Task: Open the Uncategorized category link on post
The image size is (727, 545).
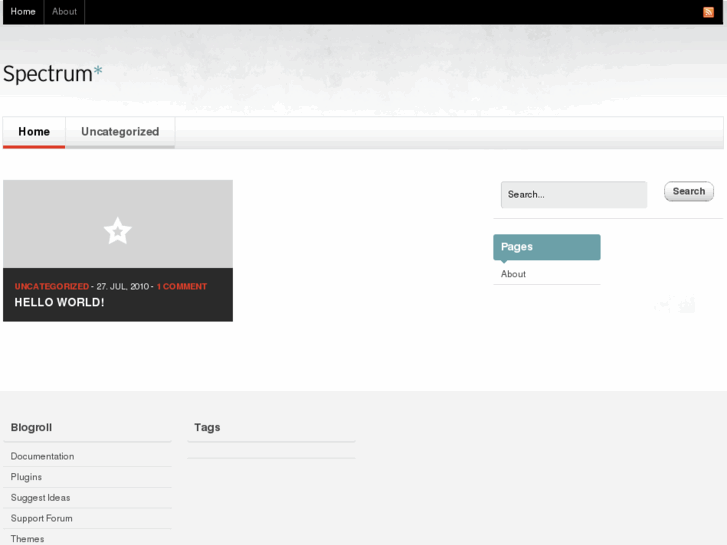Action: pyautogui.click(x=51, y=286)
